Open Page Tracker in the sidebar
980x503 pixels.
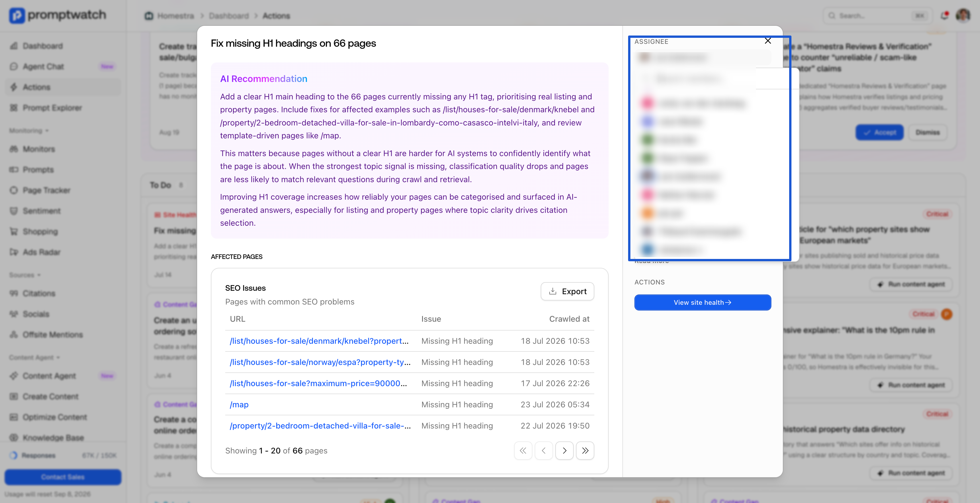pos(63,190)
